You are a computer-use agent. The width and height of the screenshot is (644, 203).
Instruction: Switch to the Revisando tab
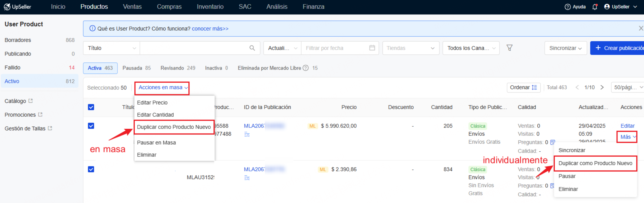pos(178,68)
